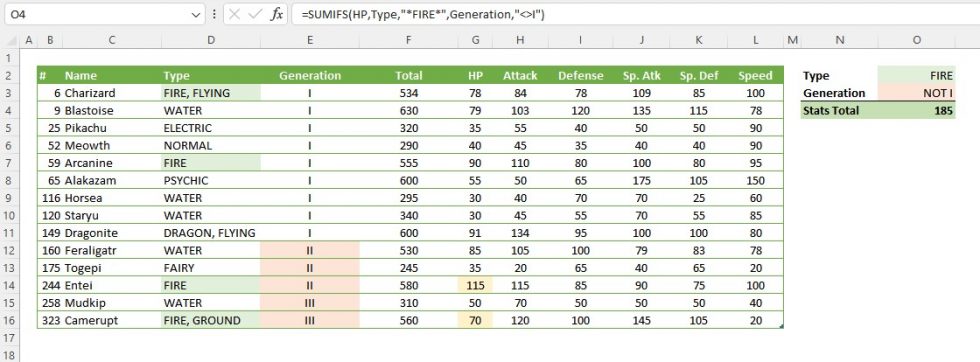The width and height of the screenshot is (980, 362).
Task: Select column N header
Action: pyautogui.click(x=839, y=40)
